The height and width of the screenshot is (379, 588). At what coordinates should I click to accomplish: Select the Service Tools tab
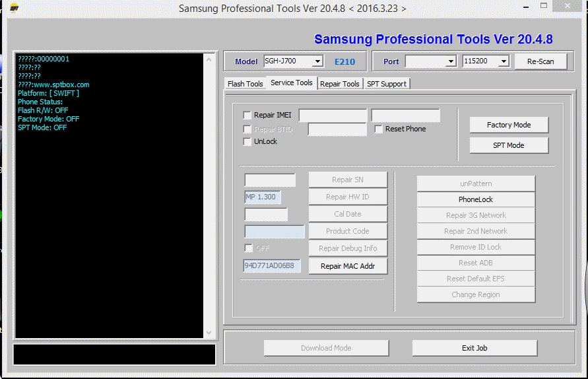click(x=292, y=83)
